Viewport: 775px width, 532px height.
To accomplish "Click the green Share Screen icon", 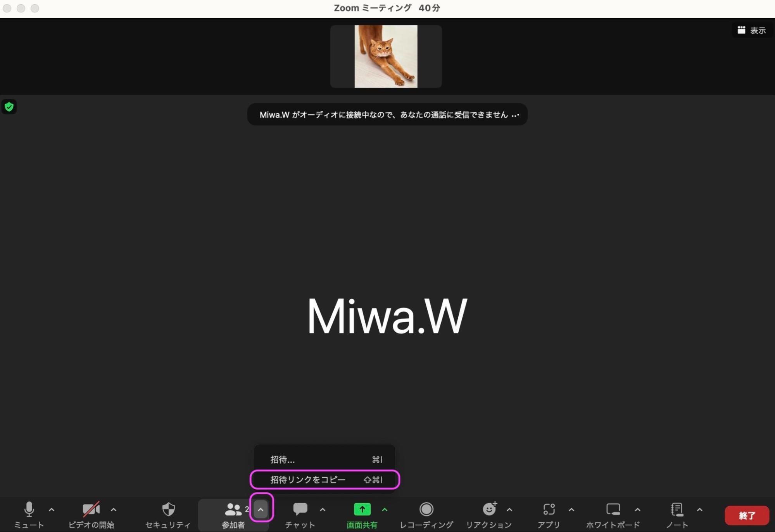I will tap(362, 509).
